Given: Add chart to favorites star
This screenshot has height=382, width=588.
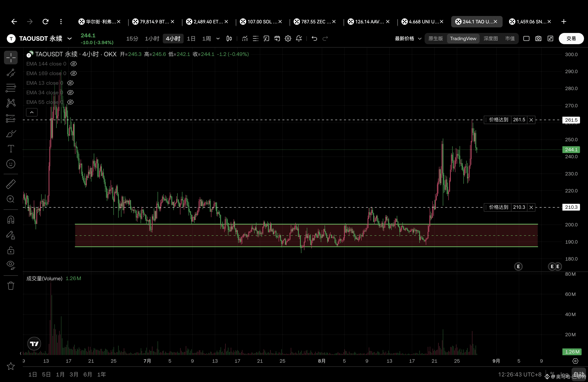Looking at the screenshot, I should point(11,366).
